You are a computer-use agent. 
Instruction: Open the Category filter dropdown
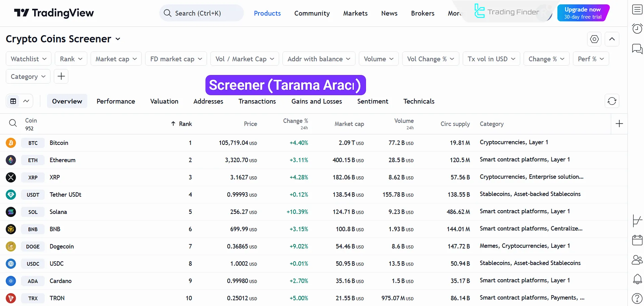pos(28,76)
